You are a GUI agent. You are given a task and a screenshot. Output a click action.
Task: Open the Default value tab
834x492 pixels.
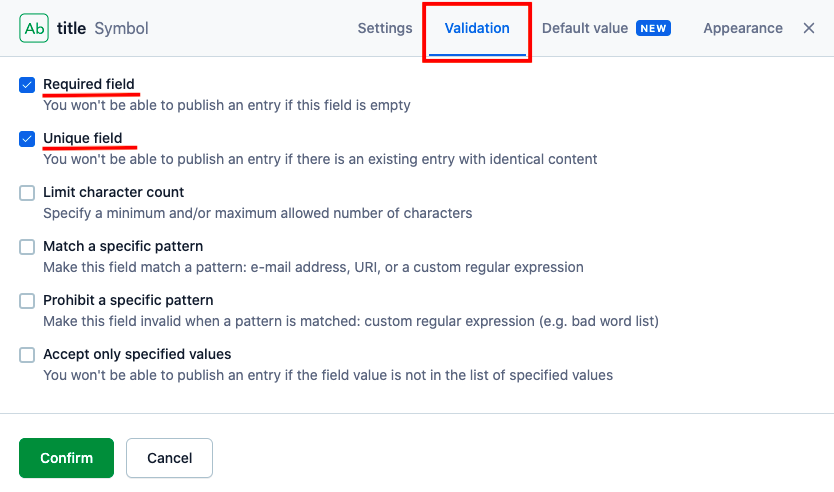[585, 28]
